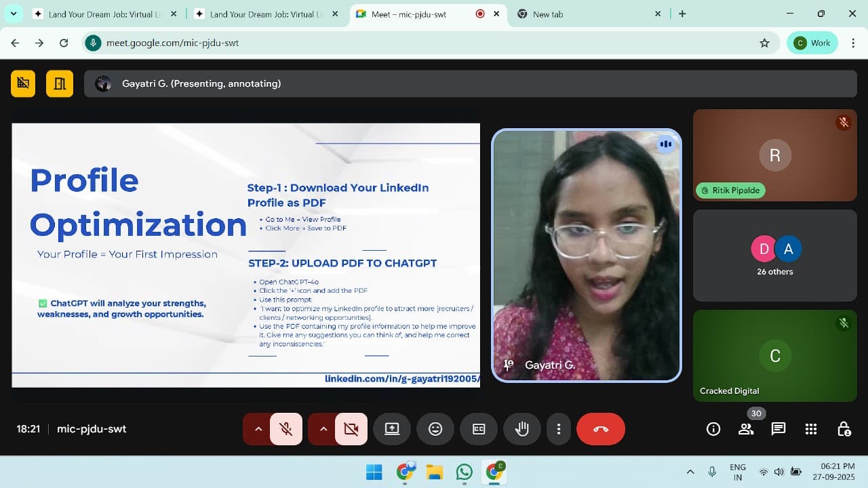Turn on the camera

point(351,429)
